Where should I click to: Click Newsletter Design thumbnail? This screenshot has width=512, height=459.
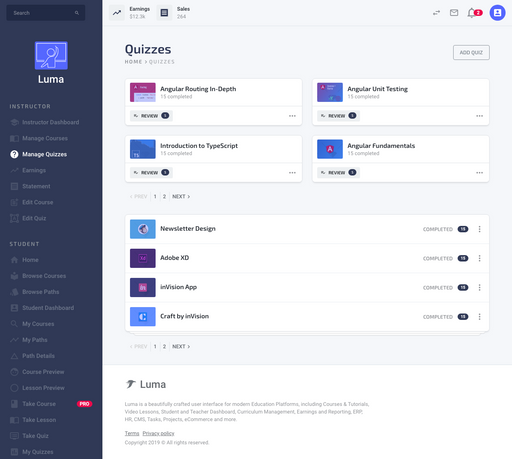pos(143,229)
